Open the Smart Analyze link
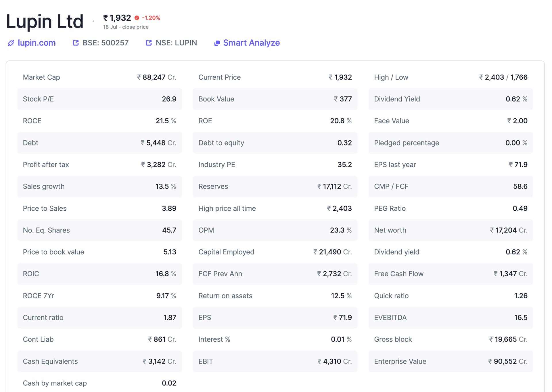The width and height of the screenshot is (552, 392). (251, 43)
